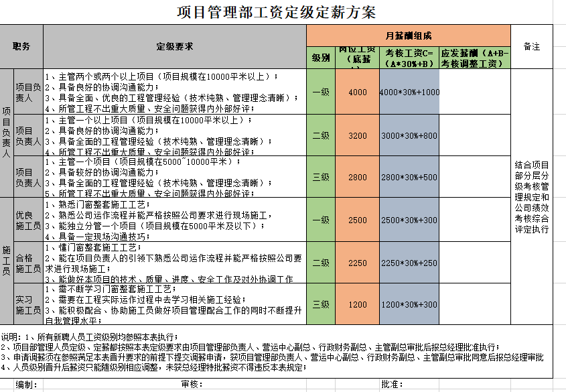Image resolution: width=566 pixels, height=392 pixels.
Task: Click note line starting '2、项目部管理人员定级、定薪'
Action: coord(250,347)
